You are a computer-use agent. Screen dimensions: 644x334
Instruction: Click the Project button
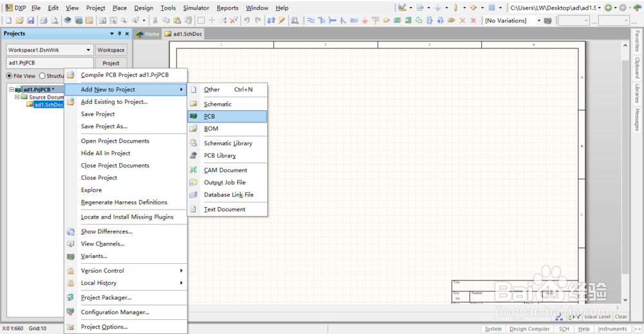pos(111,63)
